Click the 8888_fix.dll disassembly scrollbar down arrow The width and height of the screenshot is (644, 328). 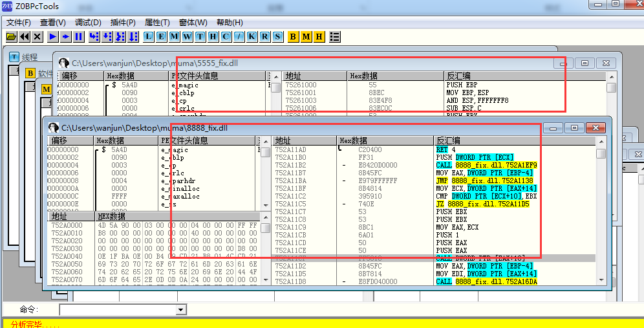pyautogui.click(x=601, y=281)
